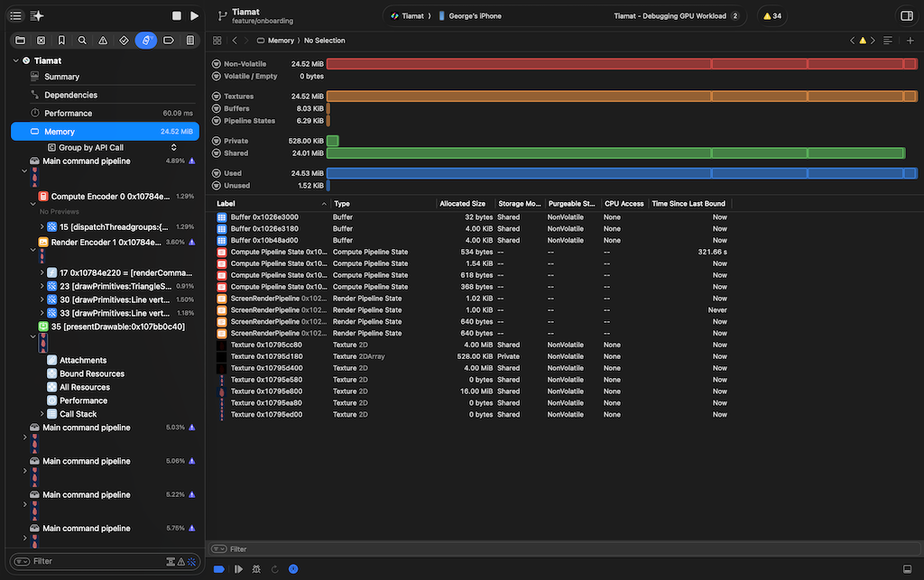The image size is (924, 580).
Task: Click Memory in the breadcrumb bar
Action: (281, 41)
